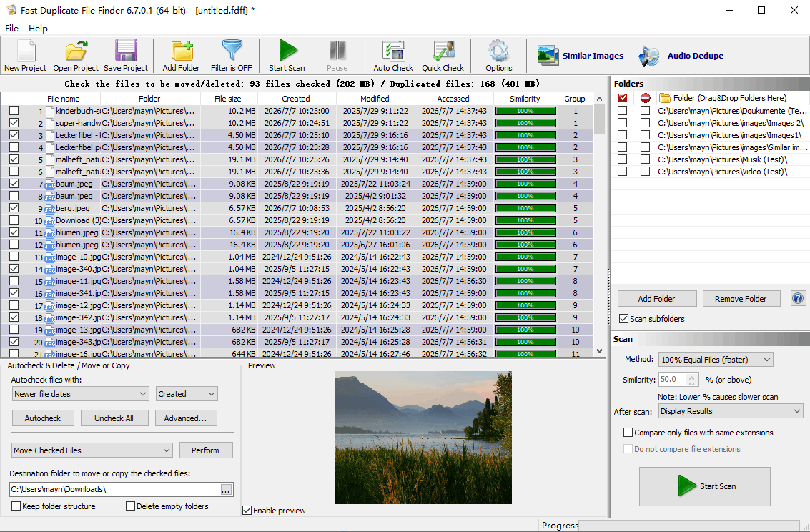Viewport: 810px width, 532px height.
Task: Toggle the red checkmark in Folders header
Action: tap(623, 98)
